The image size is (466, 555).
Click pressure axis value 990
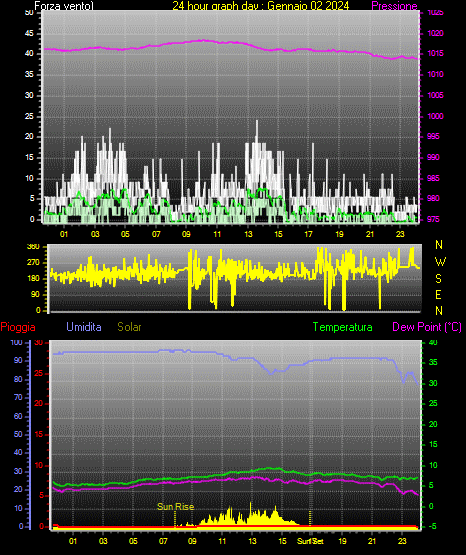click(x=433, y=157)
